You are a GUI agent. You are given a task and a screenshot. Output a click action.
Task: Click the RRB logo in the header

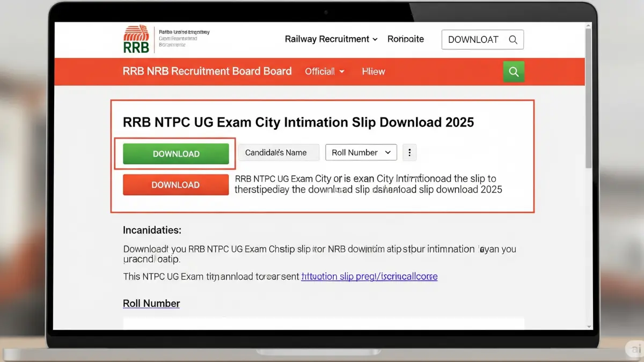pos(136,39)
